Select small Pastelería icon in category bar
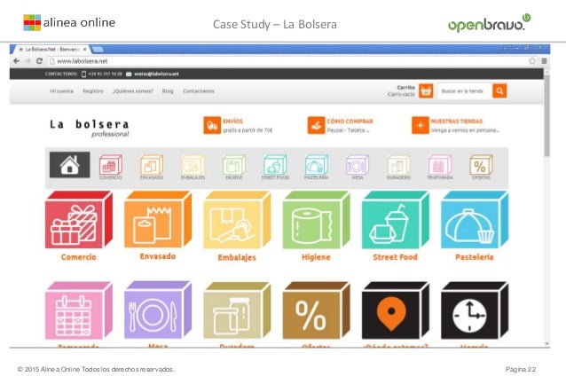Image resolution: width=566 pixels, height=392 pixels. 316,165
